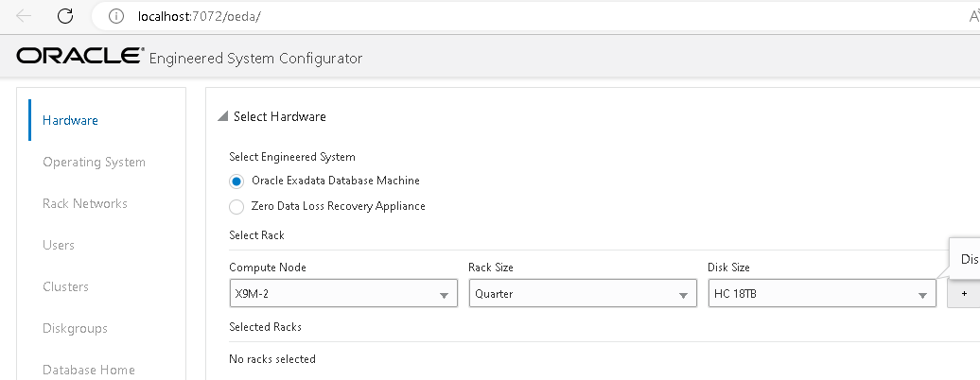Image resolution: width=980 pixels, height=380 pixels.
Task: Reload the page with the refresh icon
Action: [65, 16]
